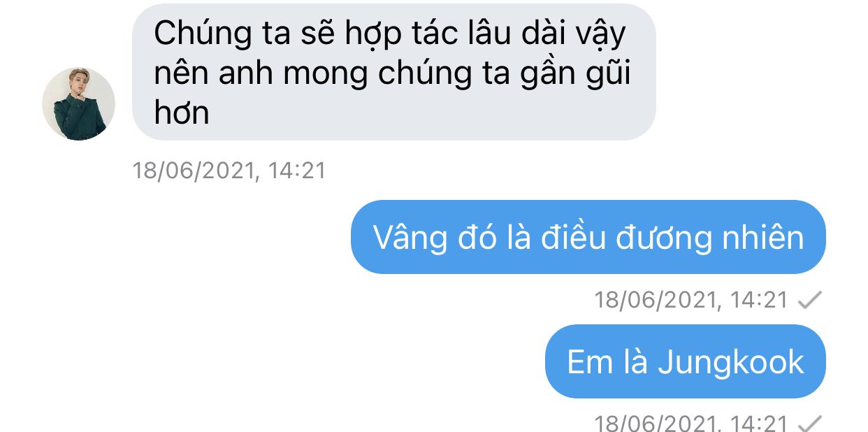Image resolution: width=868 pixels, height=432 pixels.
Task: Open the sender's profile avatar
Action: pyautogui.click(x=79, y=104)
